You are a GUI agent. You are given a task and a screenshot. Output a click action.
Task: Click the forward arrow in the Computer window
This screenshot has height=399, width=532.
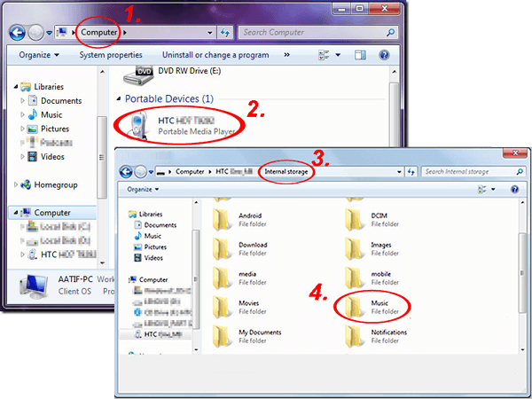point(35,33)
